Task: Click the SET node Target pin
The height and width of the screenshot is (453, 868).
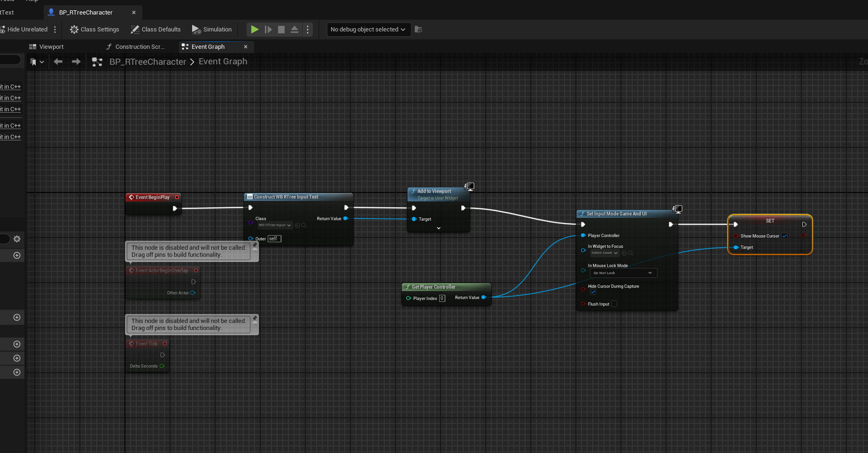Action: [x=736, y=247]
